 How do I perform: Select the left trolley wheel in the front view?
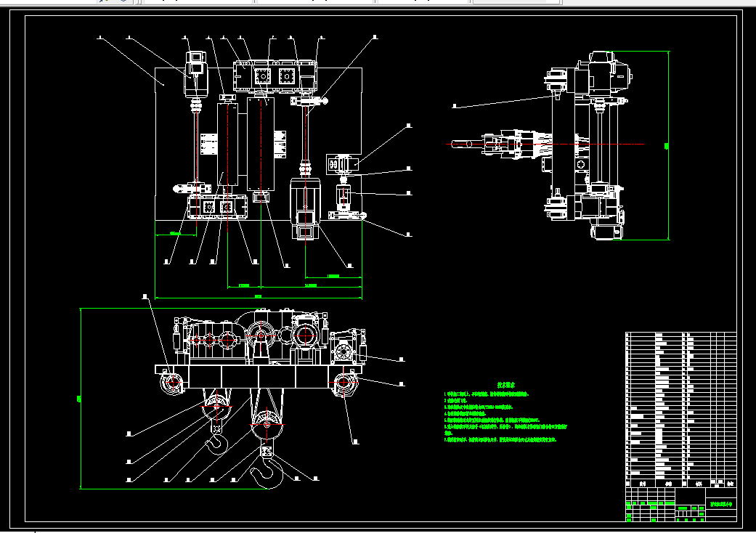pyautogui.click(x=173, y=383)
